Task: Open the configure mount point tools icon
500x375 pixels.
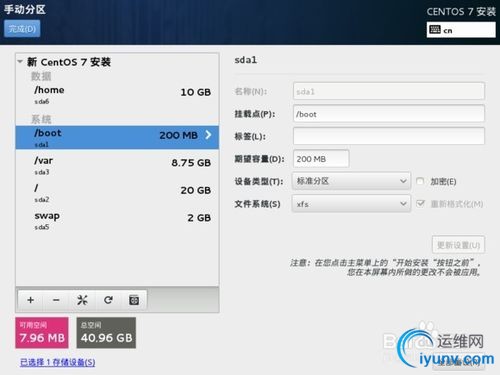Action: [82, 300]
